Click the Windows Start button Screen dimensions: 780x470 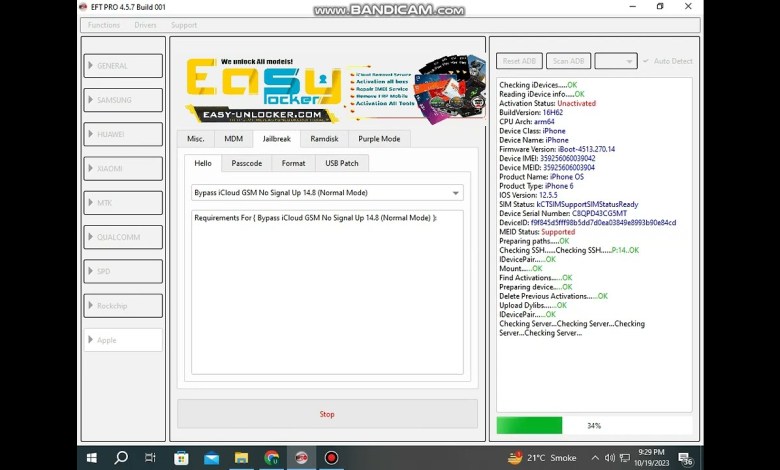point(91,458)
